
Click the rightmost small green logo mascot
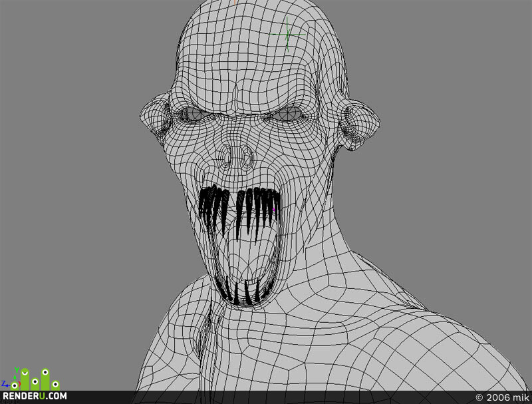pos(55,385)
